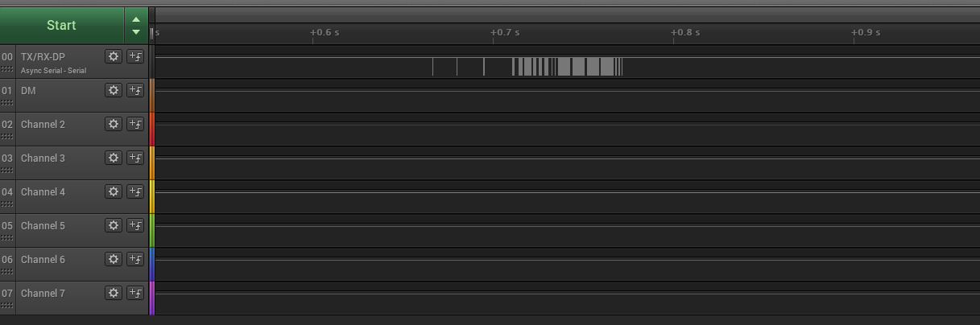Click the +0.7 s time ruler mark
The width and height of the screenshot is (980, 325).
click(505, 33)
